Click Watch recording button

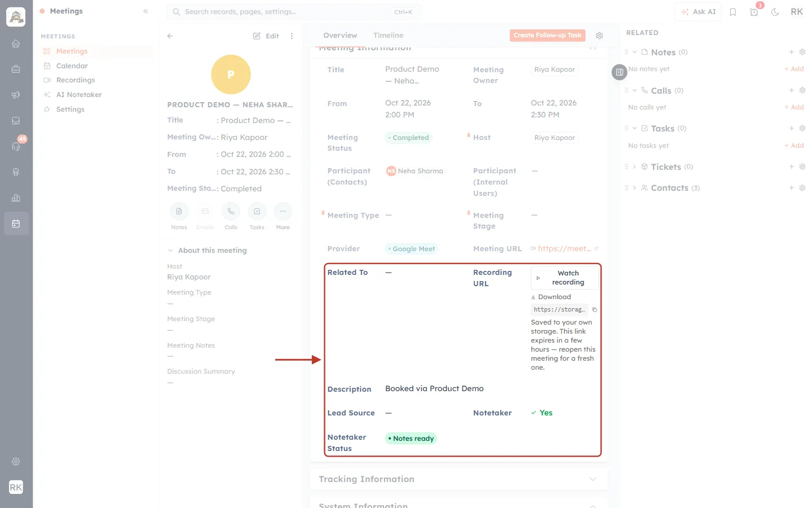[x=564, y=278]
